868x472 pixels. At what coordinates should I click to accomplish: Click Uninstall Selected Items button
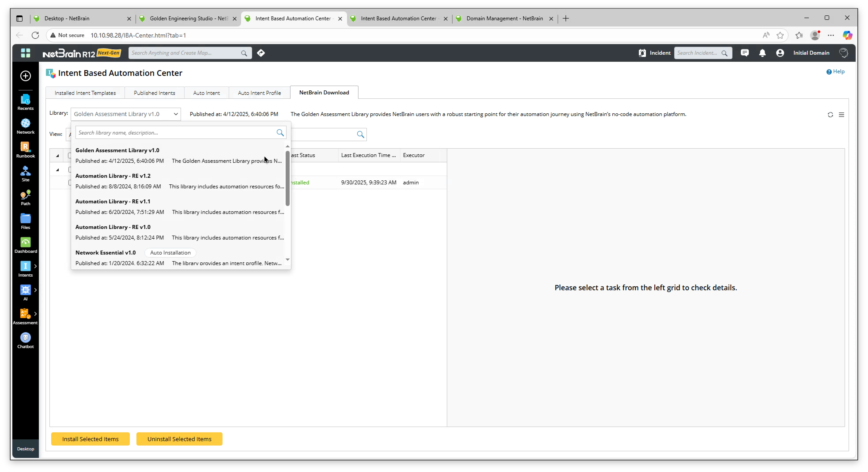point(179,439)
